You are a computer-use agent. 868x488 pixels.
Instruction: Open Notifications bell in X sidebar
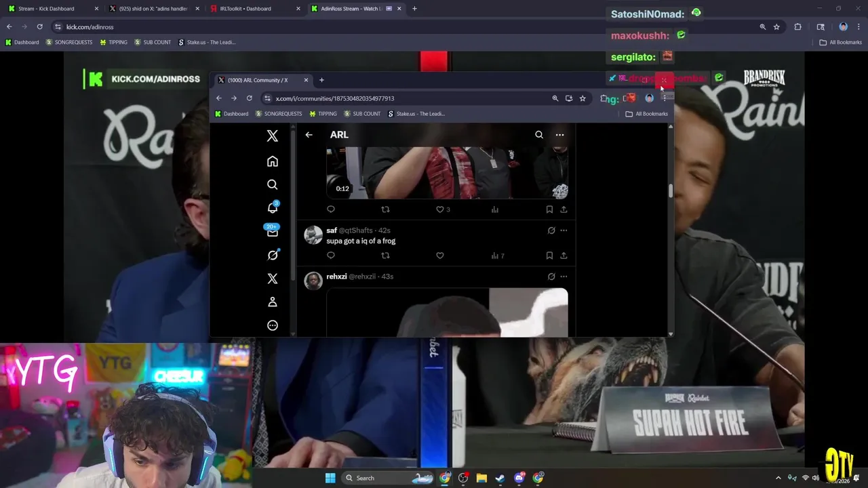click(x=273, y=208)
